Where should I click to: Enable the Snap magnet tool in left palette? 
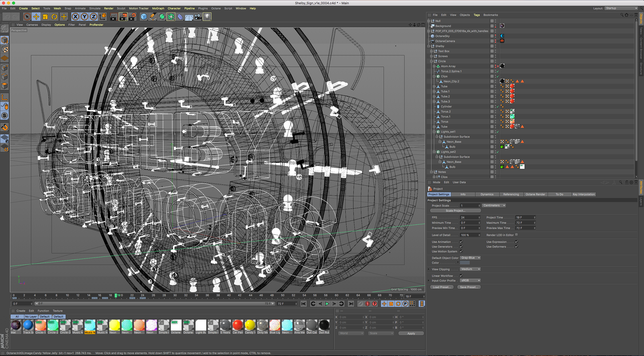point(5,127)
